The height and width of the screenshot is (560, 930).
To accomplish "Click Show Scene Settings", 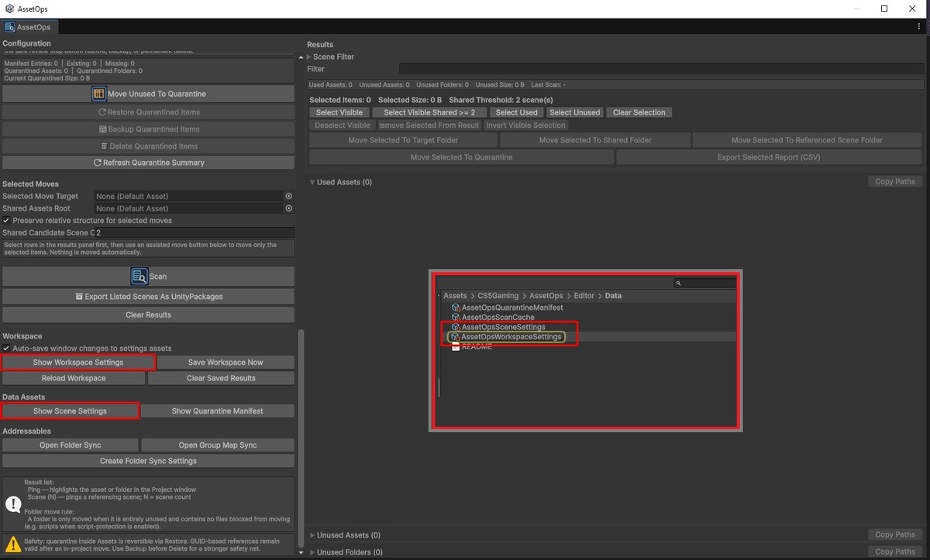I will pos(70,411).
